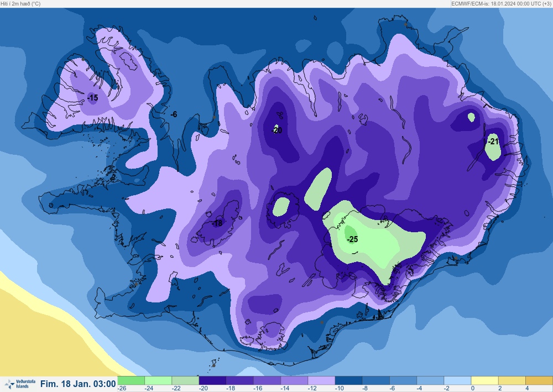Click the -15 label in the Westfjords
Image resolution: width=553 pixels, height=392 pixels.
(92, 98)
